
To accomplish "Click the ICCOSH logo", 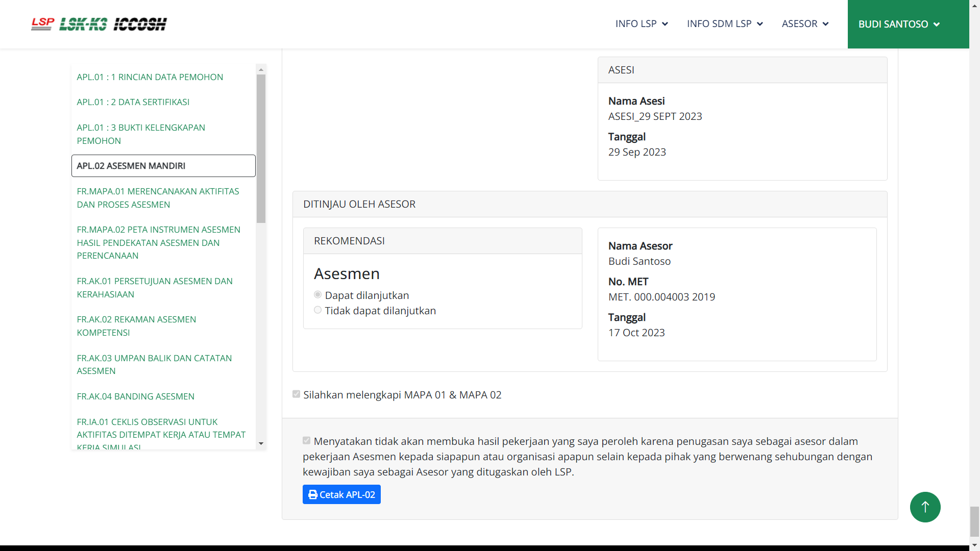I will [x=140, y=24].
